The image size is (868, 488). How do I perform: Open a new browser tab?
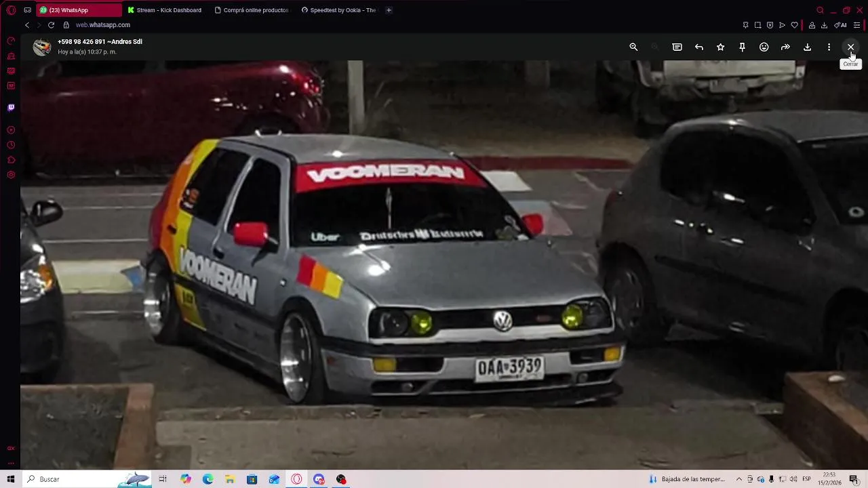[x=389, y=10]
